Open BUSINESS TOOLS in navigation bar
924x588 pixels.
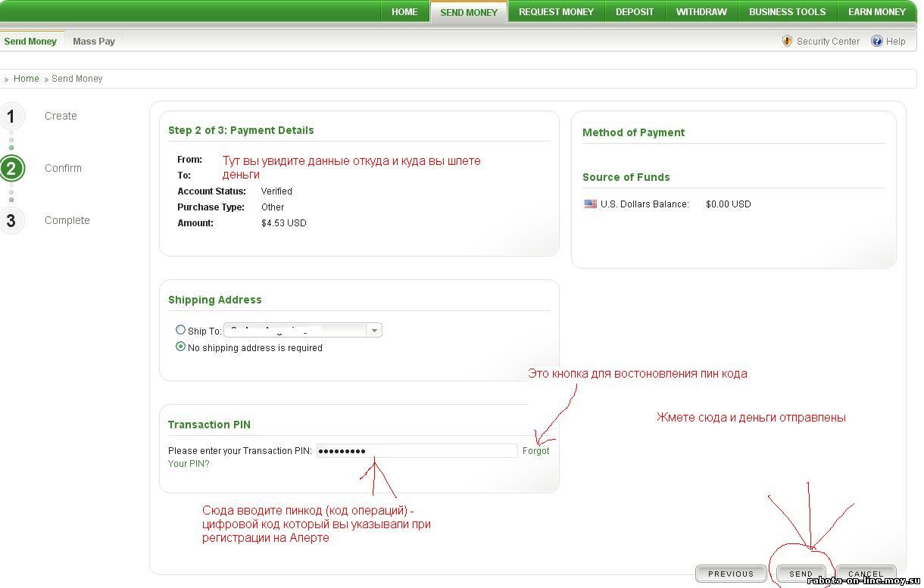[787, 12]
